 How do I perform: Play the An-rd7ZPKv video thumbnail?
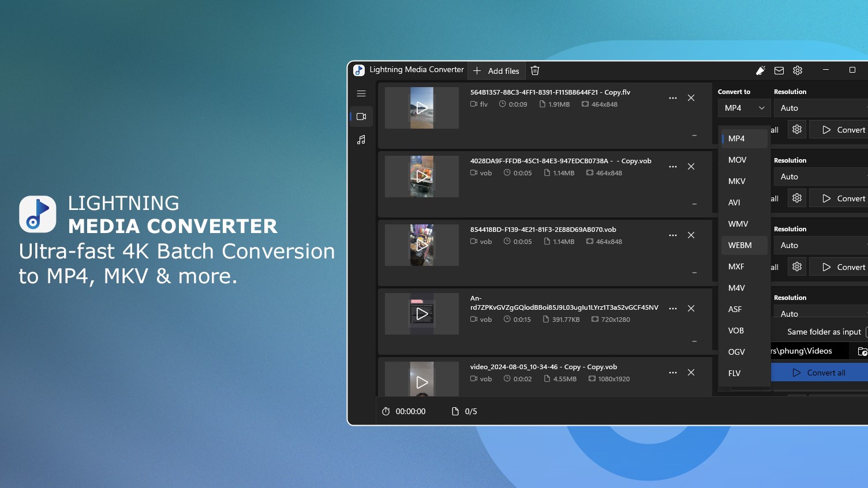pos(422,314)
